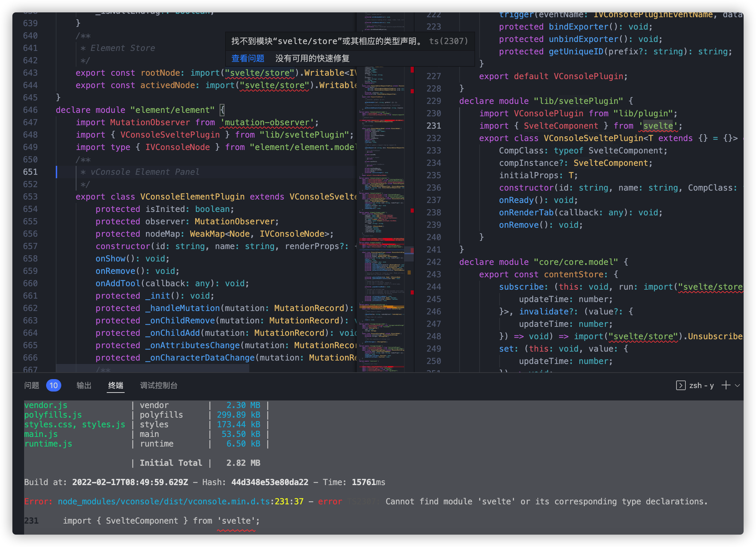
Task: Select the zsh shell icon in the terminal tab
Action: (x=681, y=385)
